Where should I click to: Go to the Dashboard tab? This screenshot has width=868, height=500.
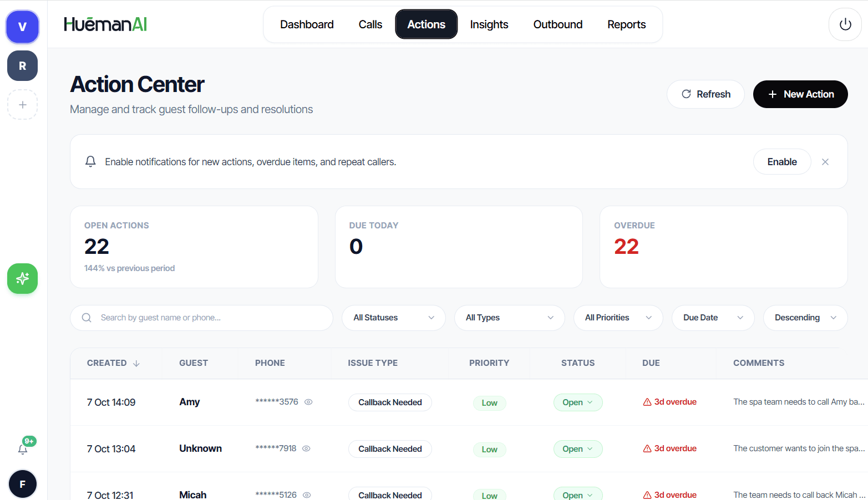point(307,24)
